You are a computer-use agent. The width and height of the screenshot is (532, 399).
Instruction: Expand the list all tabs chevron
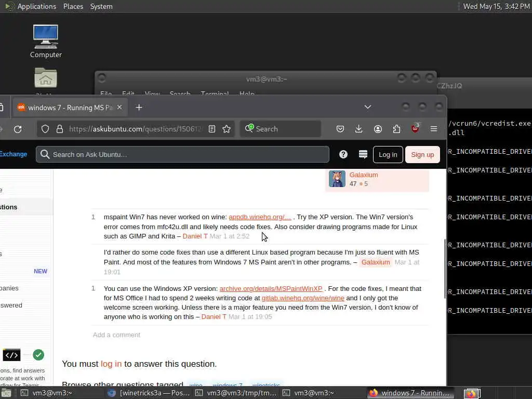(367, 107)
